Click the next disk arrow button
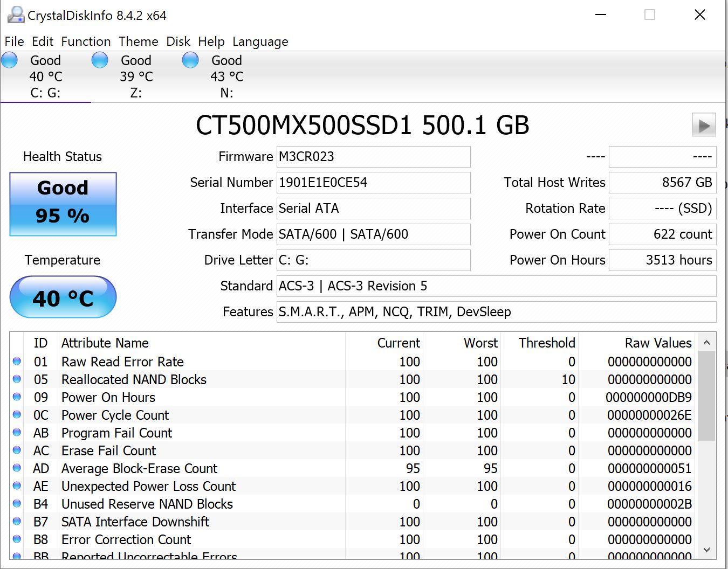Image resolution: width=728 pixels, height=569 pixels. point(704,125)
